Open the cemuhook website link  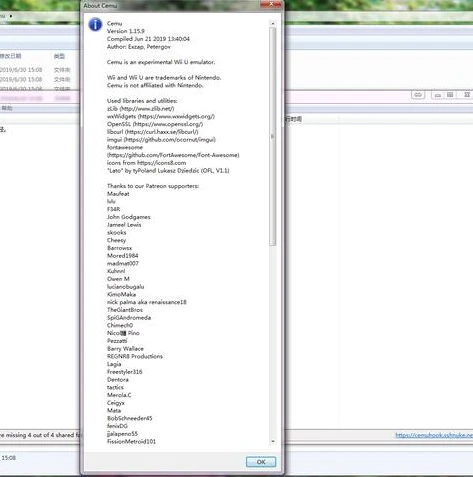[x=434, y=435]
